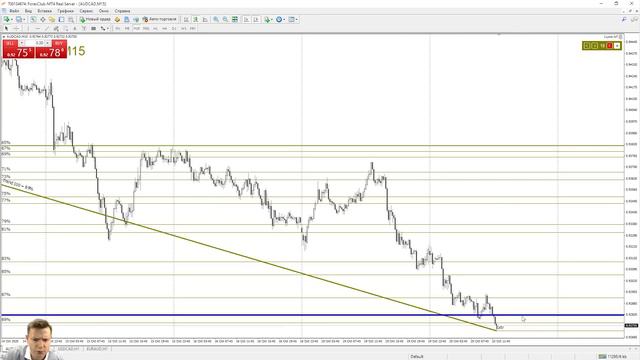Expand the Periods dropdown arrow
The width and height of the screenshot is (640, 360).
(x=284, y=19)
